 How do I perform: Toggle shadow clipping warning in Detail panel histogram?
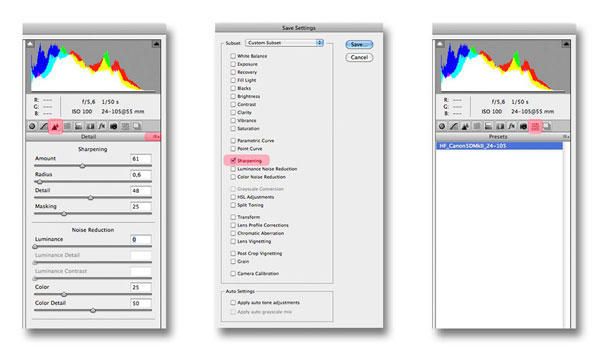[30, 44]
